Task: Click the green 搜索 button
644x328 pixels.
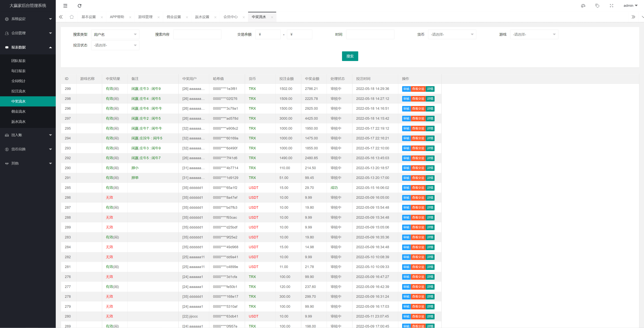Action: point(350,56)
